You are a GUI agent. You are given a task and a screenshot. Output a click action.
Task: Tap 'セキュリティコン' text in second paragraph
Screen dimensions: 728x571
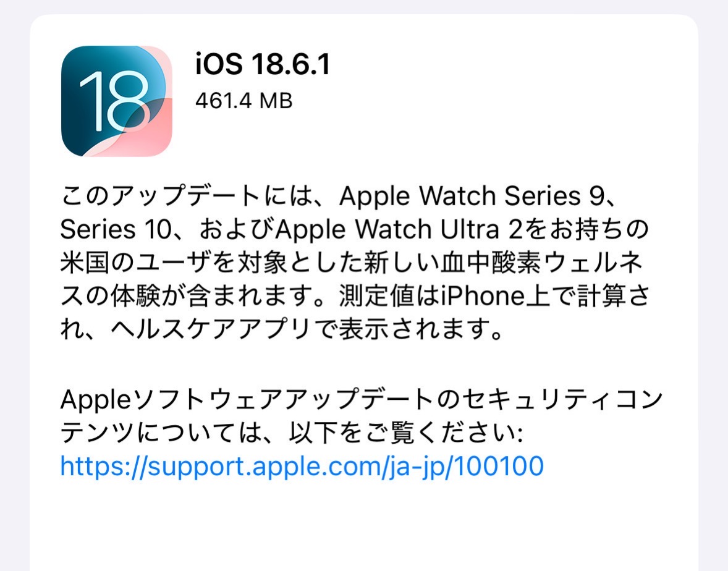coord(562,399)
